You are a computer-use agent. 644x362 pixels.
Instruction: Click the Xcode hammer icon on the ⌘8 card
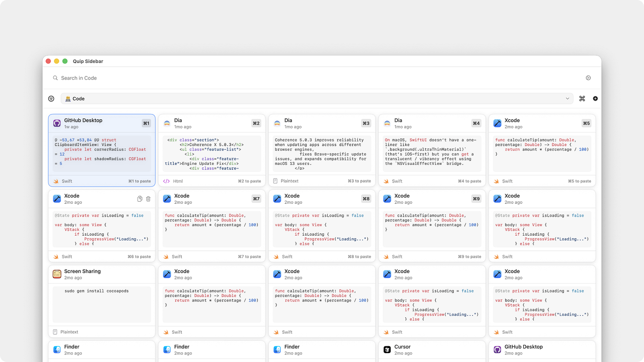(x=277, y=199)
